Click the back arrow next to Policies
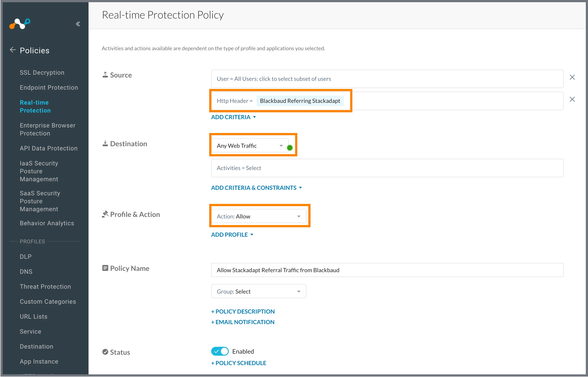 13,50
